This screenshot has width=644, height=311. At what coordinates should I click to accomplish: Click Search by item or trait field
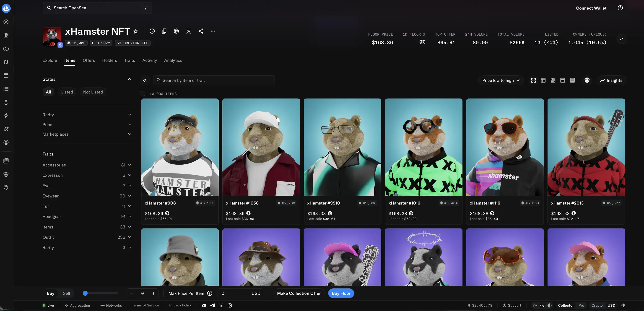click(214, 80)
